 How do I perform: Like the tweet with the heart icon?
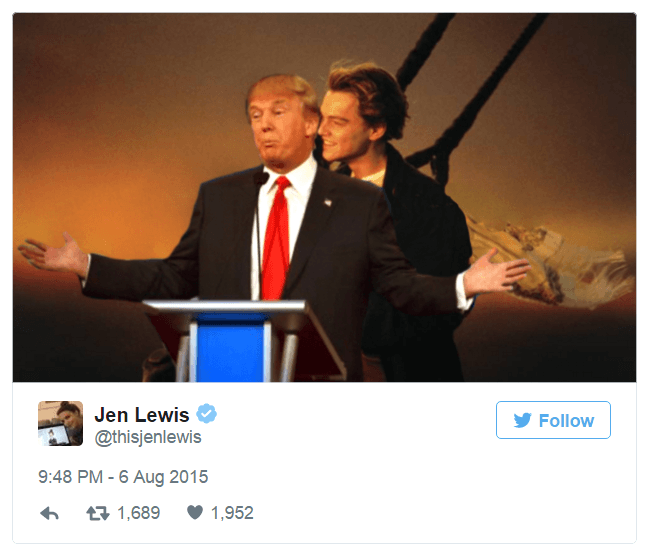(x=195, y=512)
